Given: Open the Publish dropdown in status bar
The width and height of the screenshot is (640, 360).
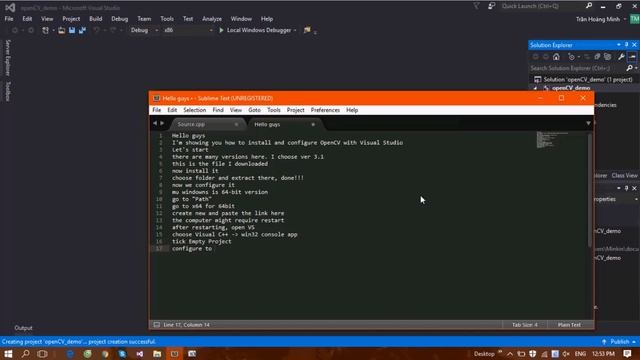Looking at the screenshot, I should (x=619, y=342).
